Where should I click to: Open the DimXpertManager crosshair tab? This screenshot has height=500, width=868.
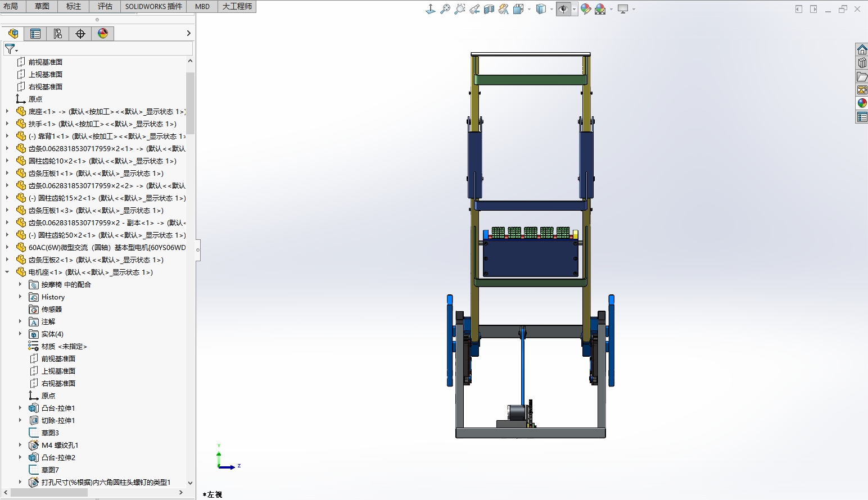80,34
